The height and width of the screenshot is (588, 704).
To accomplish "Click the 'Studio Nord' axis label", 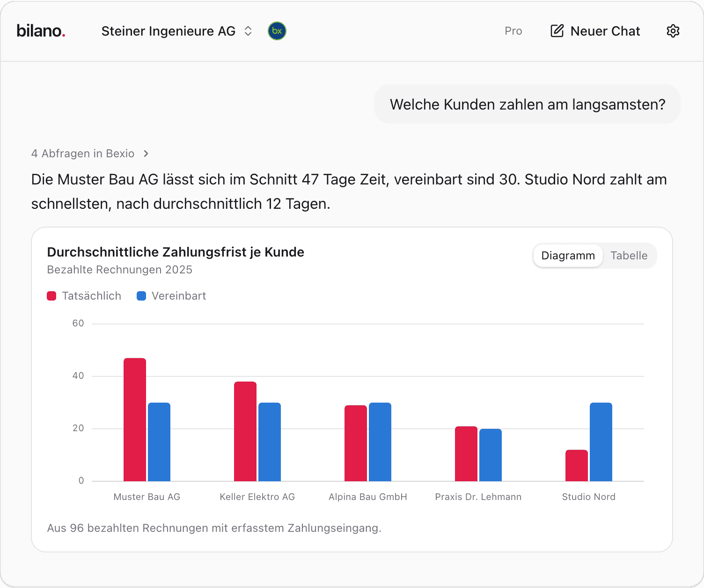I will [589, 497].
